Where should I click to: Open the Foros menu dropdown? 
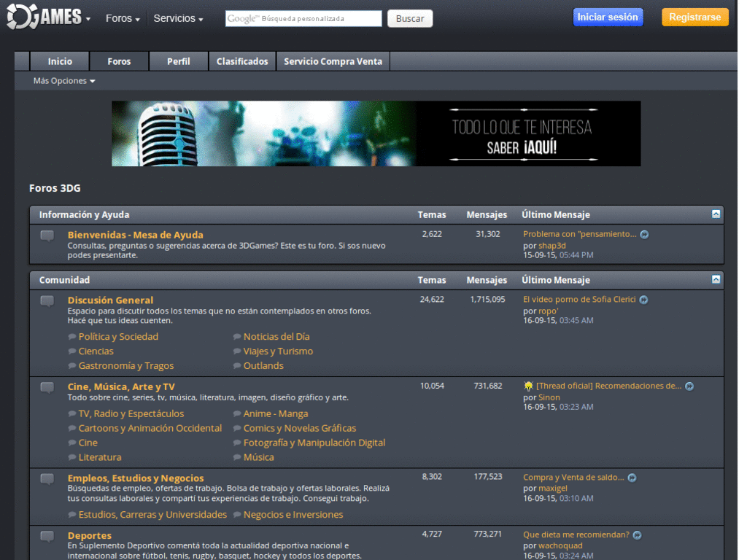coord(122,18)
